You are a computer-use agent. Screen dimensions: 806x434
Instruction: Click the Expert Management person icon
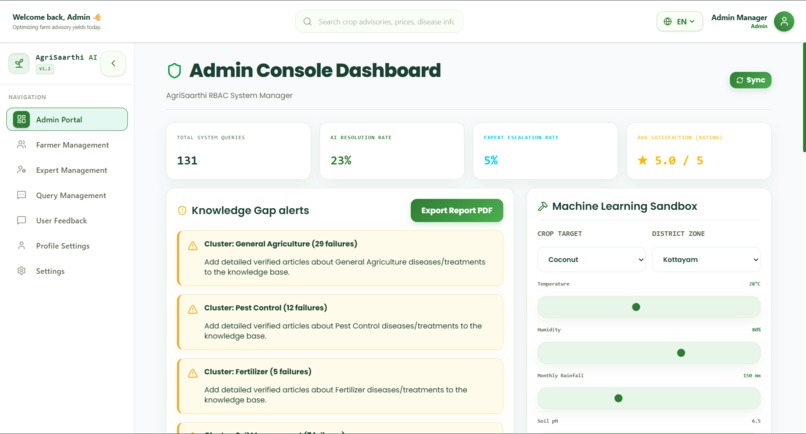[x=21, y=170]
